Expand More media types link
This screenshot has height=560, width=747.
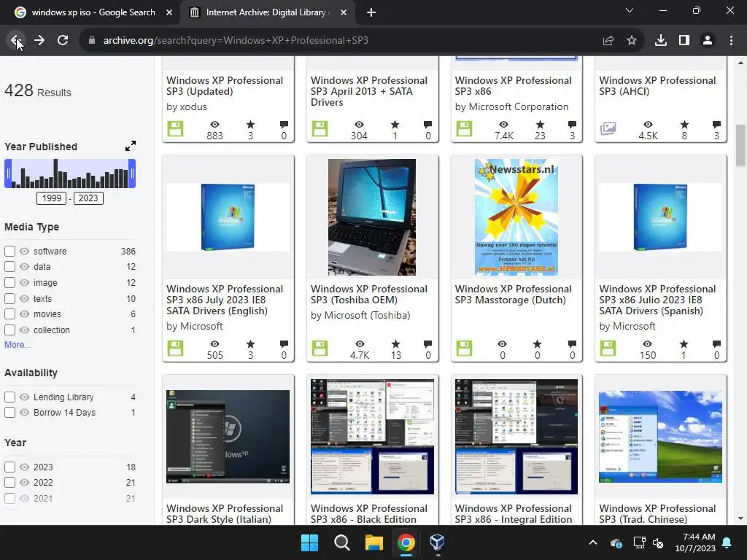(x=18, y=345)
